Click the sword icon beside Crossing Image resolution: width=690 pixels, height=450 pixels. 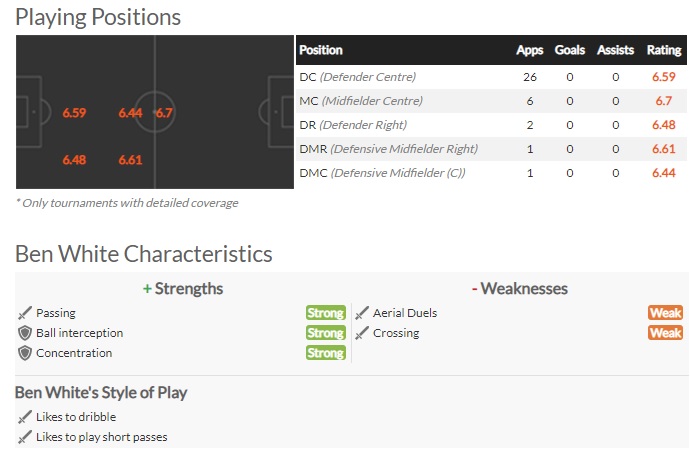click(362, 333)
